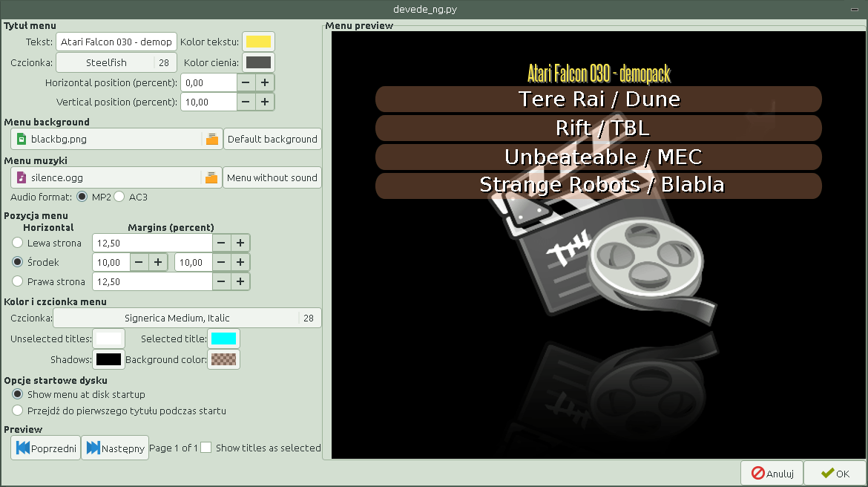Viewport: 868px width, 487px height.
Task: Change white Unselected titles color
Action: 108,339
